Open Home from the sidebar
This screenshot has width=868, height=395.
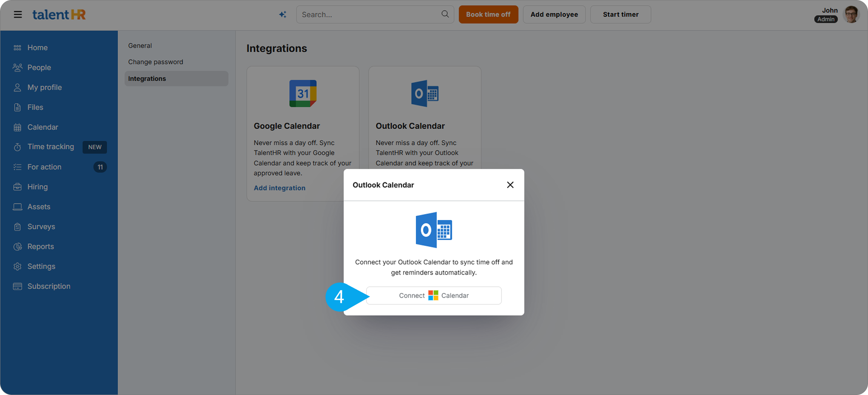[37, 48]
